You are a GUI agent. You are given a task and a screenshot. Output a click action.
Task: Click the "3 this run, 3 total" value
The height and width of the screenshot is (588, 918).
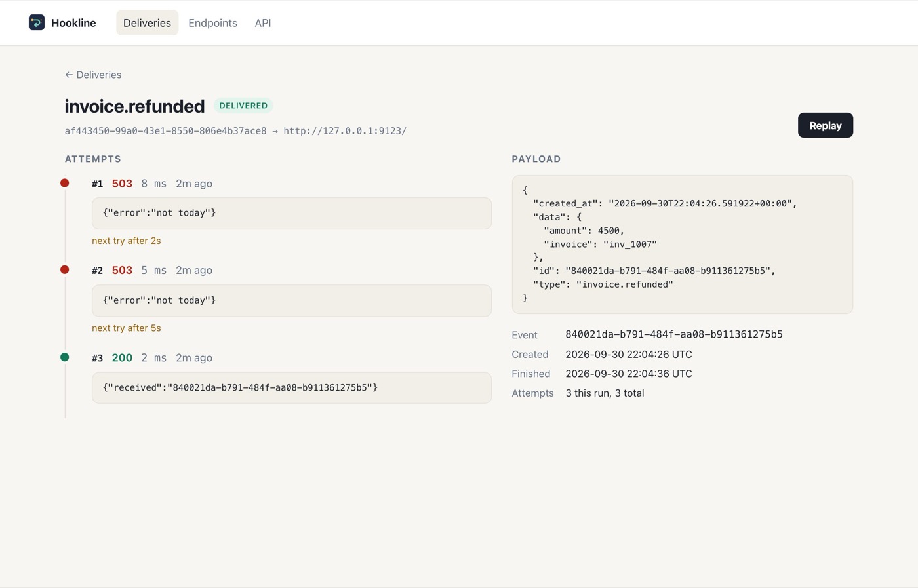click(x=605, y=393)
